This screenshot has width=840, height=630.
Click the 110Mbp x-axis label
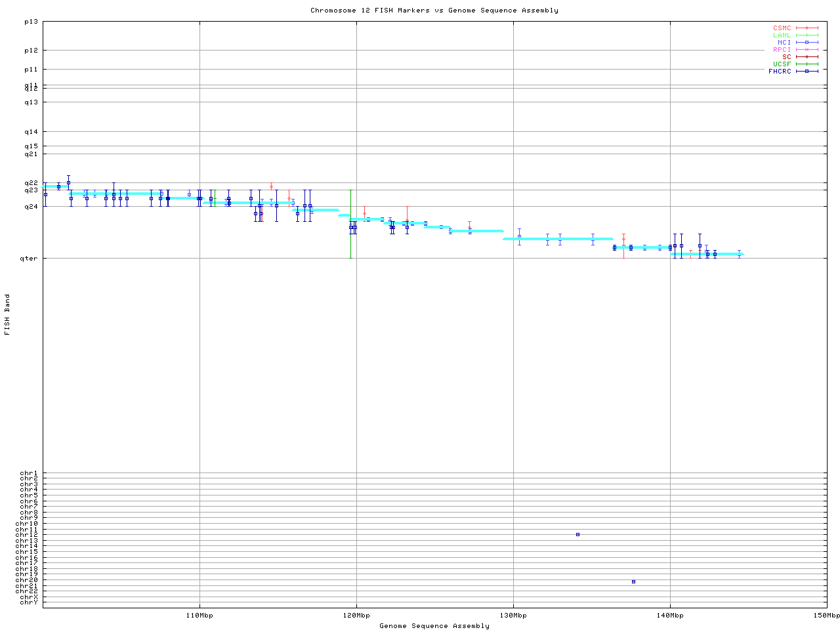[199, 616]
